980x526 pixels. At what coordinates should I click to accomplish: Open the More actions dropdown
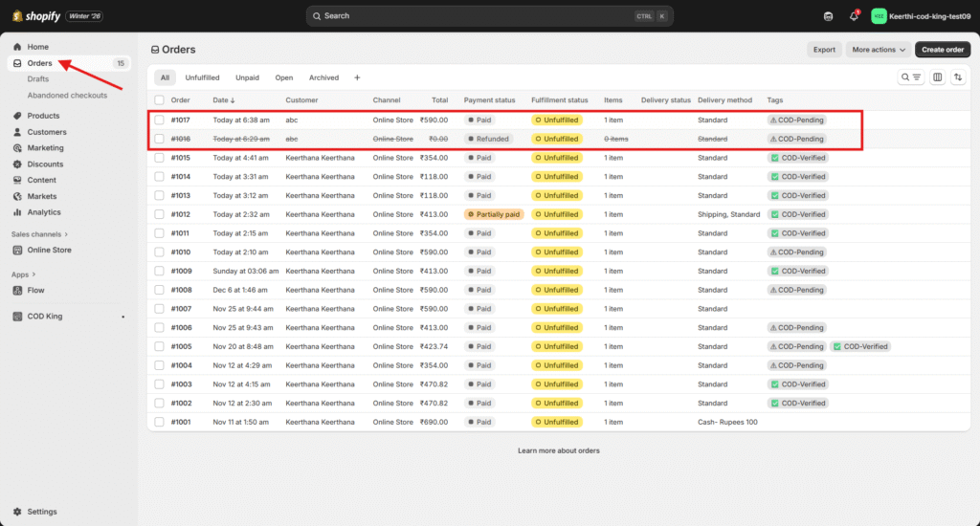pos(878,50)
